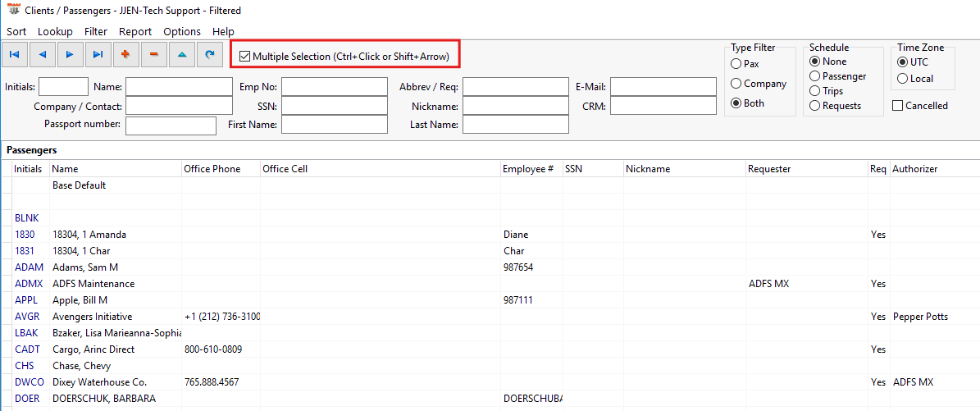Viewport: 980px width, 411px height.
Task: Click the up triangle edit icon
Action: (182, 54)
